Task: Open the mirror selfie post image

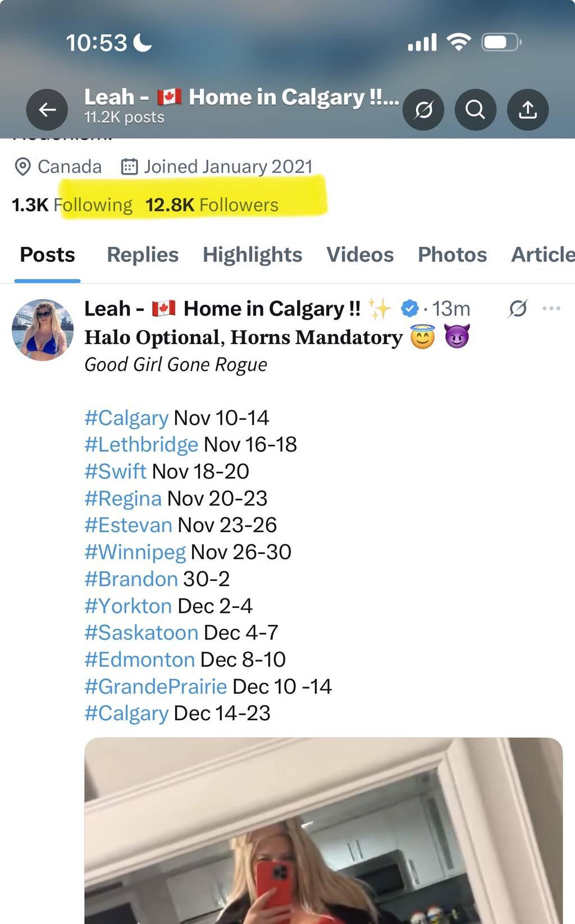Action: (x=323, y=831)
